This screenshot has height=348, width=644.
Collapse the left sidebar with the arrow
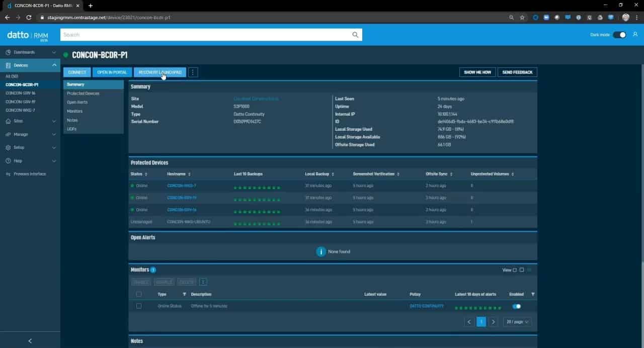click(x=30, y=341)
